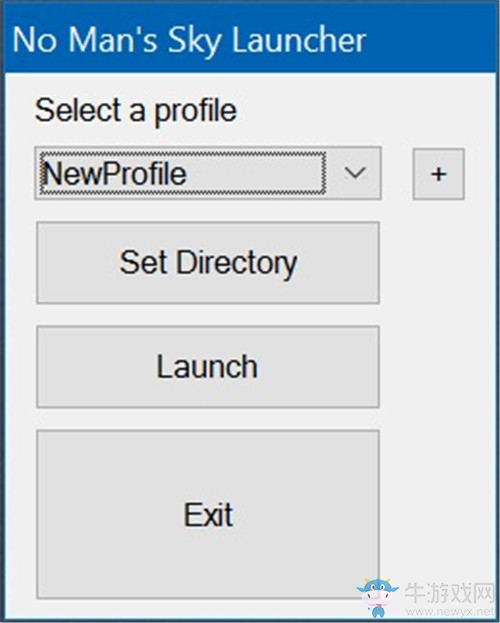The width and height of the screenshot is (500, 623).
Task: Launch the game with selected profile
Action: pos(208,367)
